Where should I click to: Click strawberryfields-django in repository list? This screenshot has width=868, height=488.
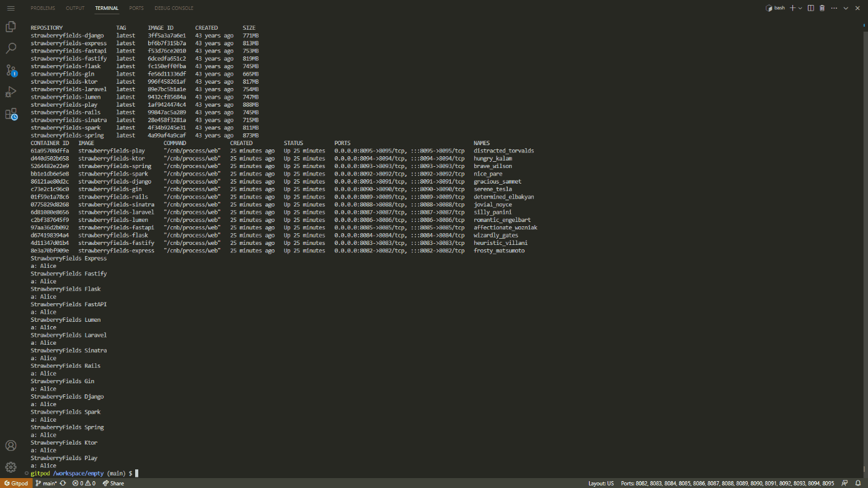pyautogui.click(x=67, y=35)
